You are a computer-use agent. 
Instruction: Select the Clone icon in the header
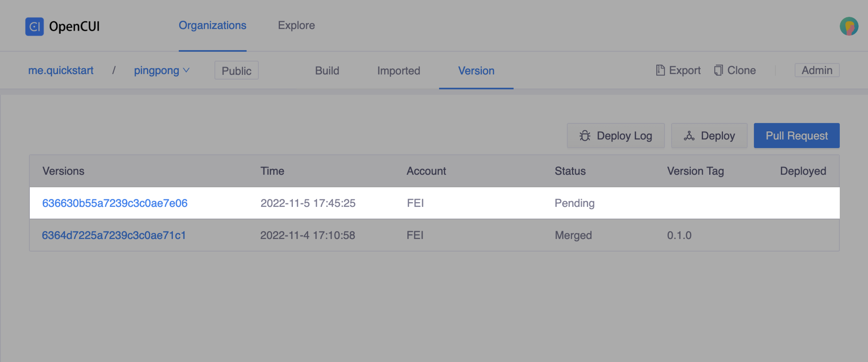pyautogui.click(x=718, y=70)
